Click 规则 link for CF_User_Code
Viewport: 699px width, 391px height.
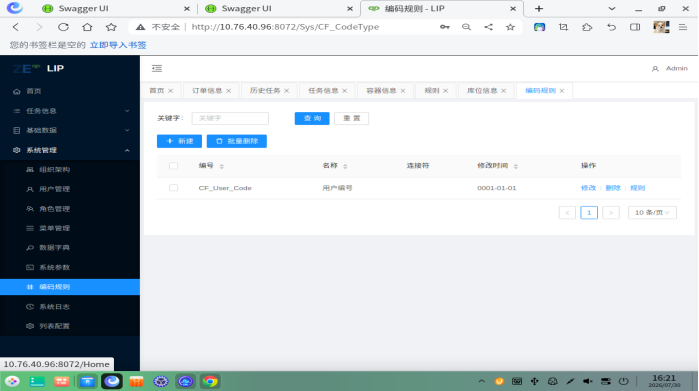click(637, 188)
